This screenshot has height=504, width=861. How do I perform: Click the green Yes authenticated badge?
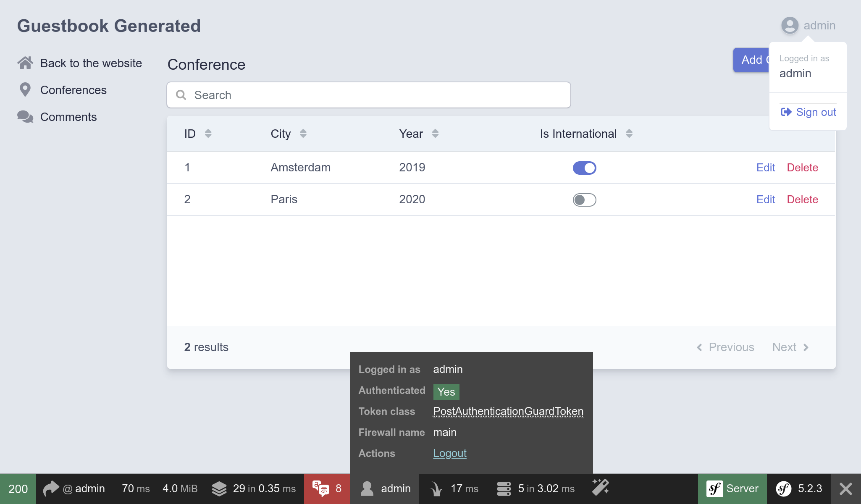click(446, 391)
